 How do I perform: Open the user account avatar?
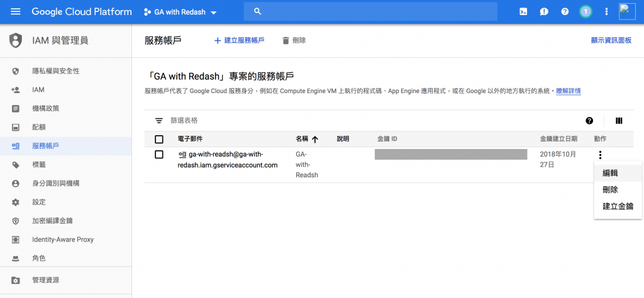627,11
